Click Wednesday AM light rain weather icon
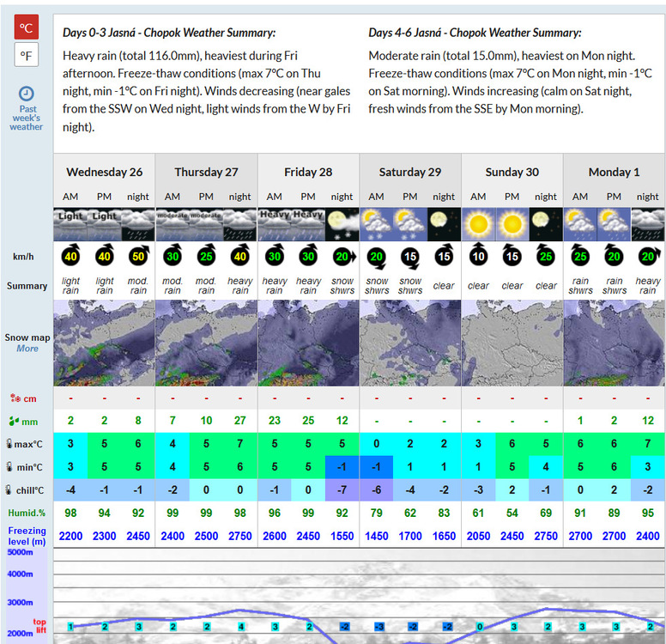Screen dimensions: 666x644 point(70,224)
